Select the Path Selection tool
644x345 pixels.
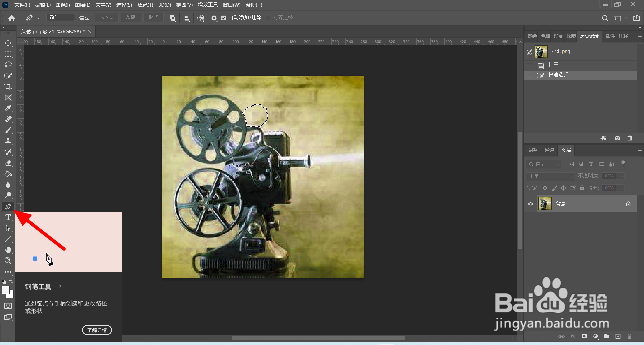click(8, 228)
